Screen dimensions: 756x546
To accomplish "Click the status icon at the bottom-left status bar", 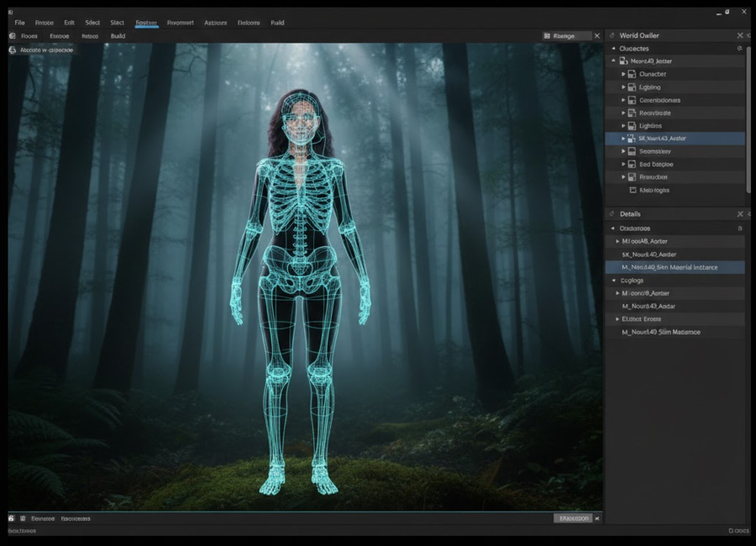I will [11, 518].
